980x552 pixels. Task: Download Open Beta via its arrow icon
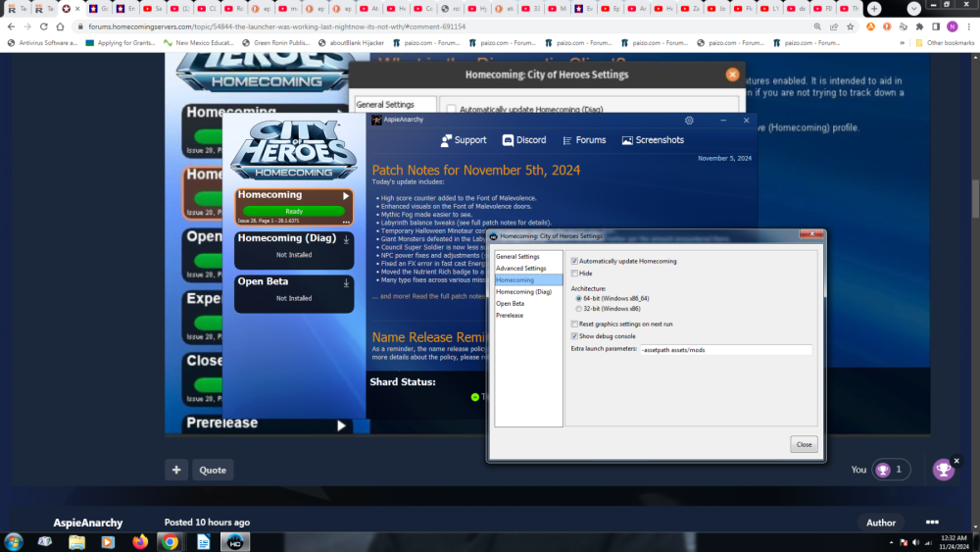pyautogui.click(x=346, y=283)
